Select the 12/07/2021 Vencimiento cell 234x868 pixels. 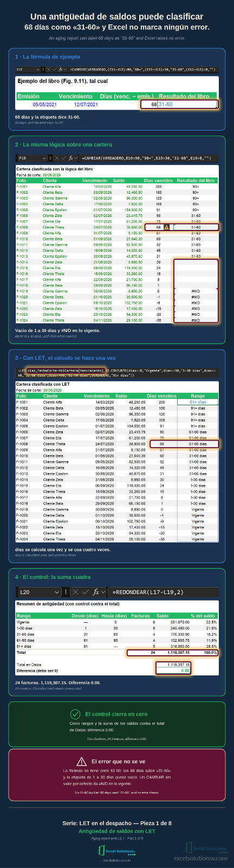pos(86,104)
